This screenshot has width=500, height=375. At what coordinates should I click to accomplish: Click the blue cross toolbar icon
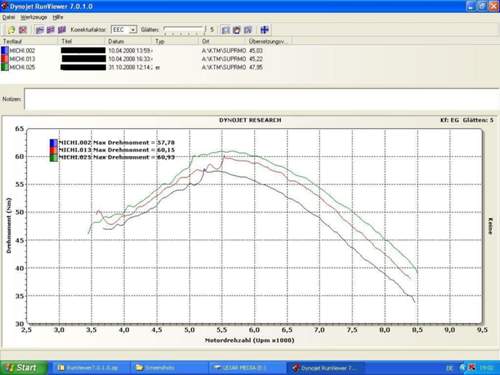[x=265, y=30]
